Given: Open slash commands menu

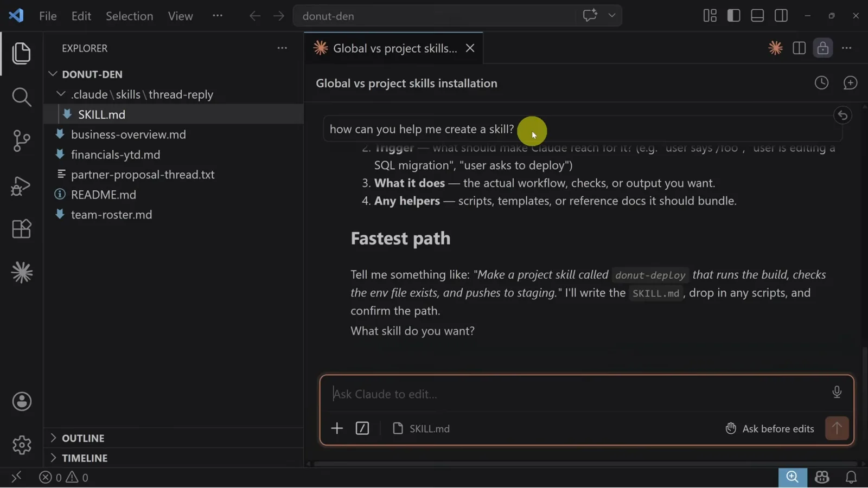Looking at the screenshot, I should (x=362, y=428).
